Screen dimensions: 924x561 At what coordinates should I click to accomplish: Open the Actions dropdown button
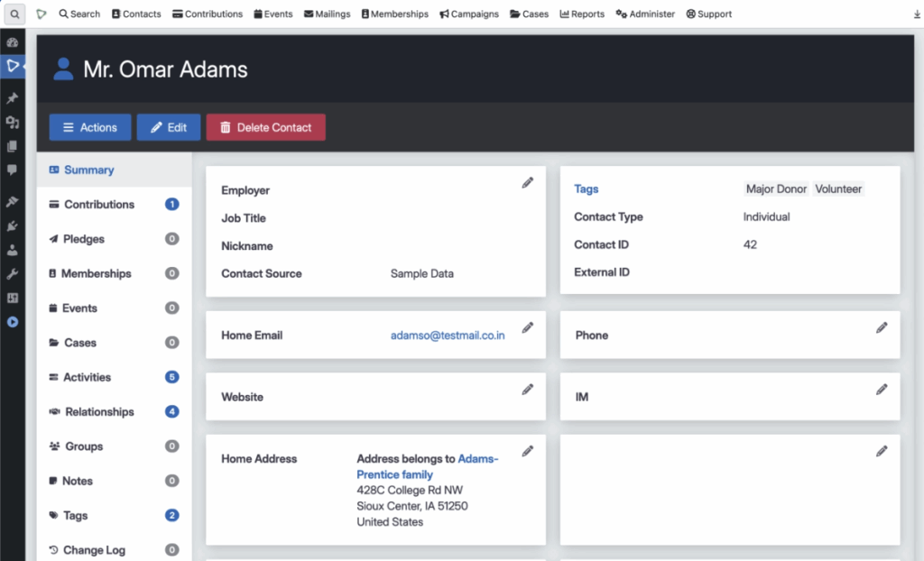[x=89, y=127]
